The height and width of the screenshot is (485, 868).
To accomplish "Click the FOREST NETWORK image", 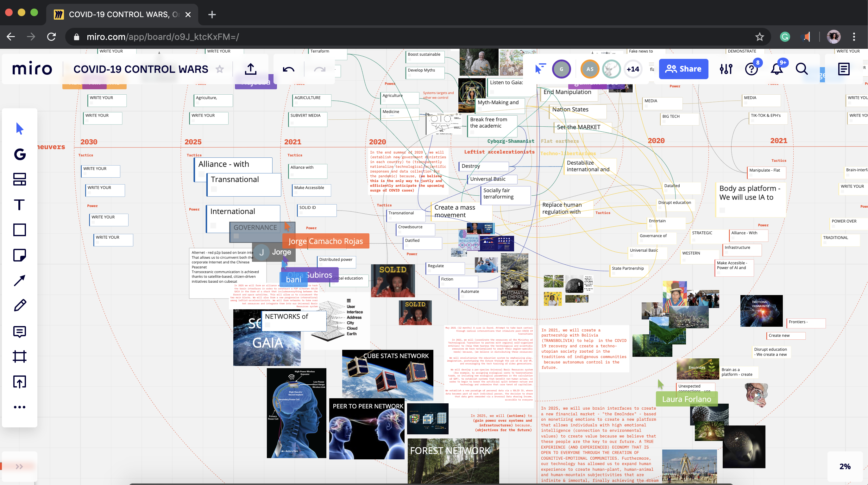I will [453, 461].
